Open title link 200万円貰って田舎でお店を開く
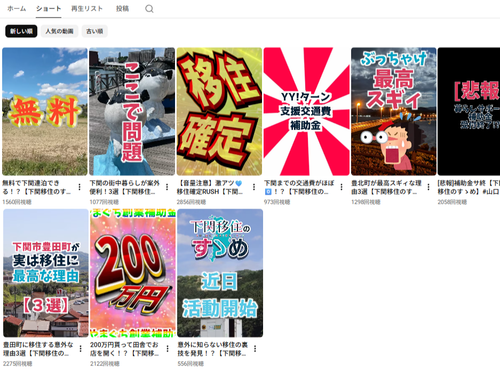This screenshot has width=500, height=375. coord(124,349)
